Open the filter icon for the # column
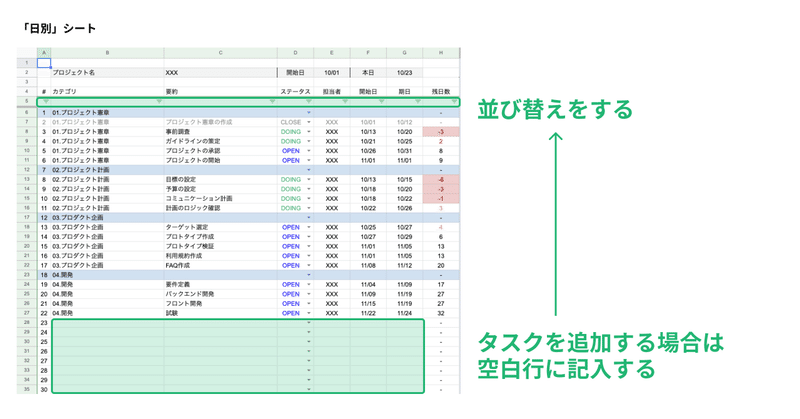The image size is (800, 419). (x=46, y=102)
